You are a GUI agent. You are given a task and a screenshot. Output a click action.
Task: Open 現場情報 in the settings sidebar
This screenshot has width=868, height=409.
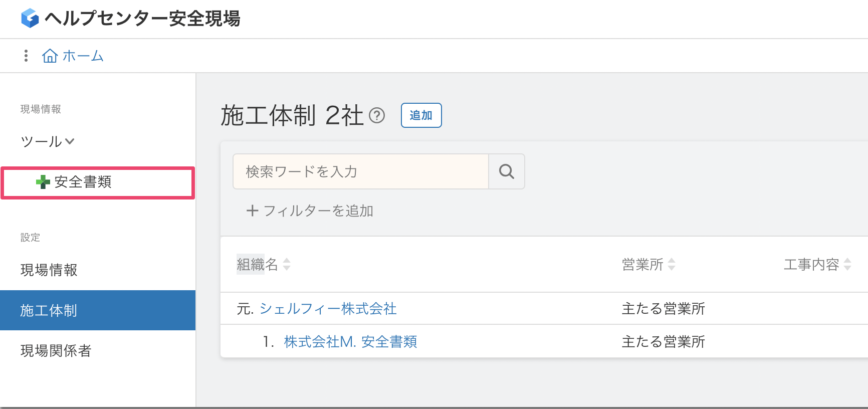tap(49, 270)
